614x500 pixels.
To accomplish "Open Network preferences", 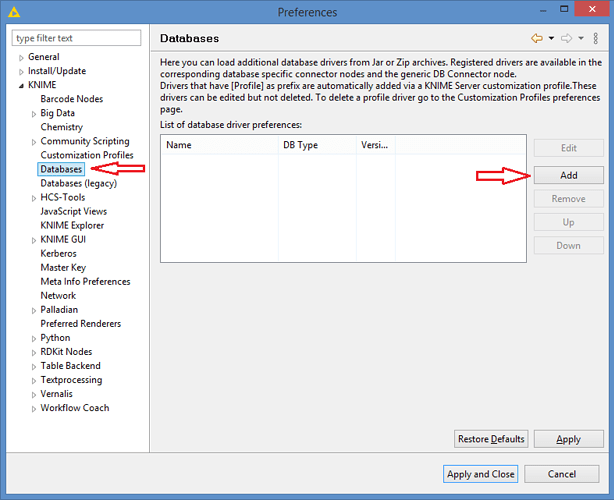I will [x=58, y=296].
